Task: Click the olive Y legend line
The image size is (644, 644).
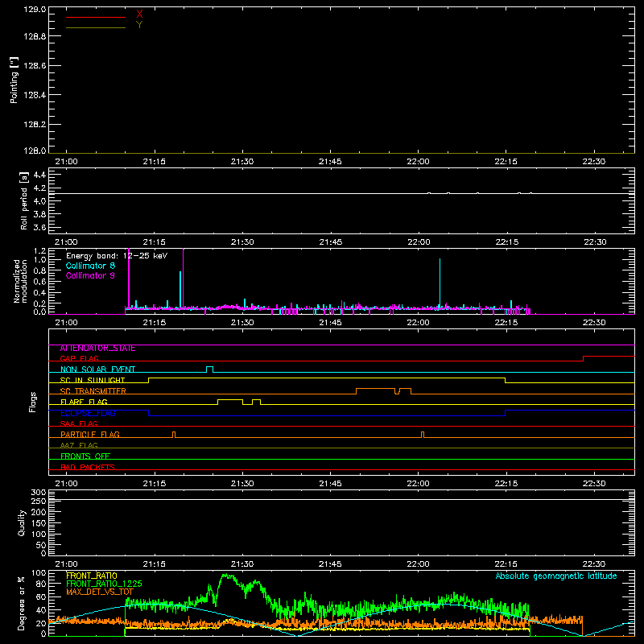Action: [x=96, y=28]
